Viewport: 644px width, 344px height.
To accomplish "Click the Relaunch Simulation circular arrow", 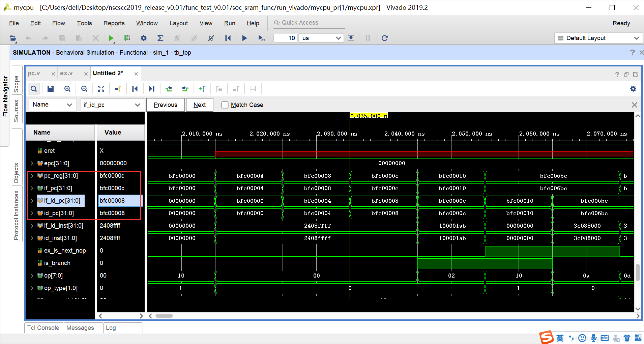I will pos(384,38).
